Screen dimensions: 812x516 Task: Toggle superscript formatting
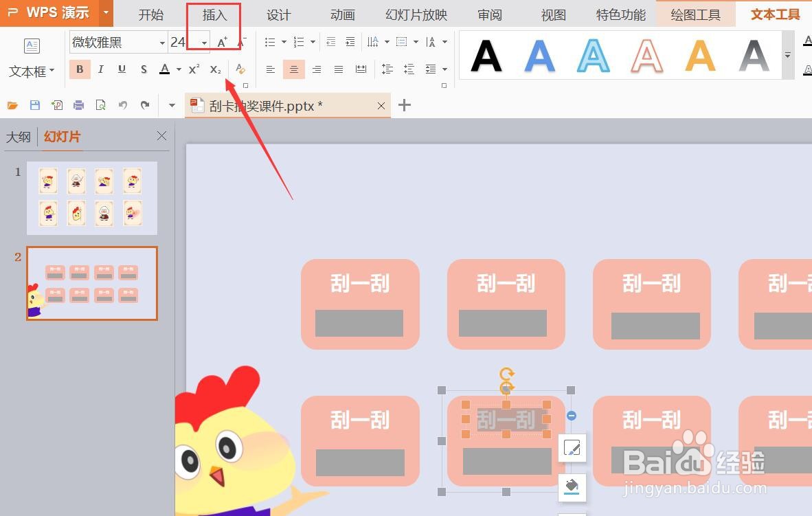[194, 69]
